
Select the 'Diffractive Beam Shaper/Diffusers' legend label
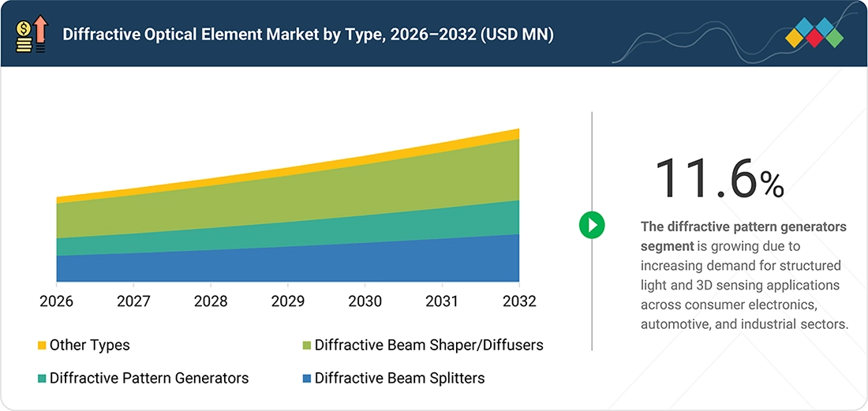click(429, 346)
